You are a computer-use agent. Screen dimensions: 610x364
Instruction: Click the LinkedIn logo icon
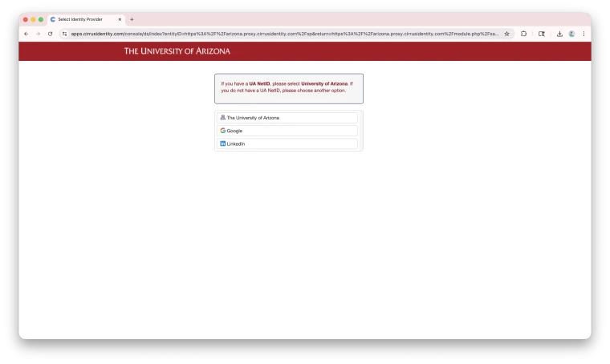[x=223, y=144]
